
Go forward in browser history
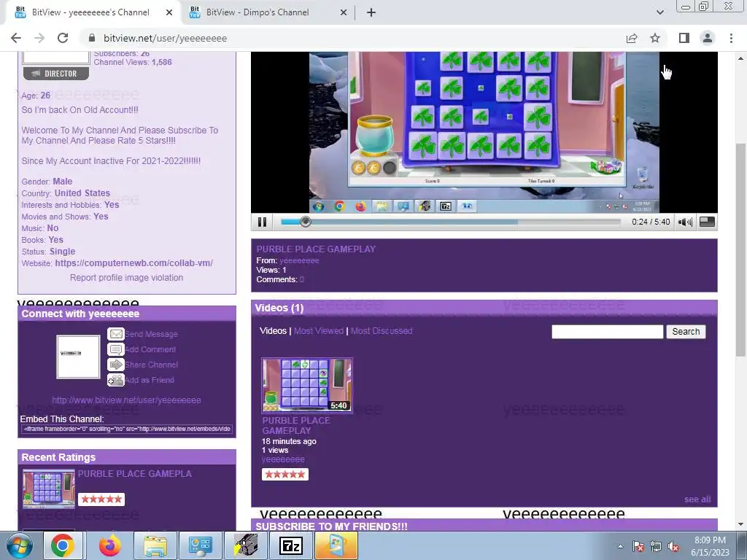(39, 38)
